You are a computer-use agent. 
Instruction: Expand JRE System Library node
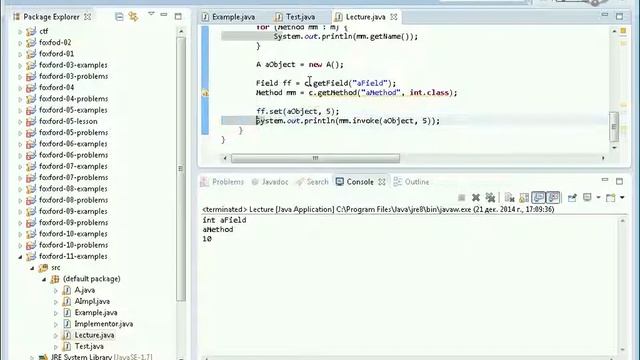click(x=32, y=357)
